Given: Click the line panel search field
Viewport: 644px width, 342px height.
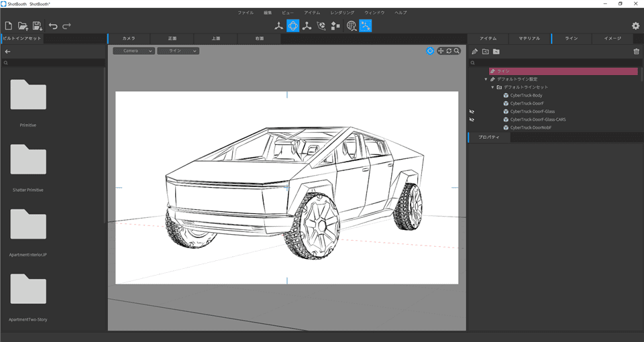Looking at the screenshot, I should pos(555,63).
